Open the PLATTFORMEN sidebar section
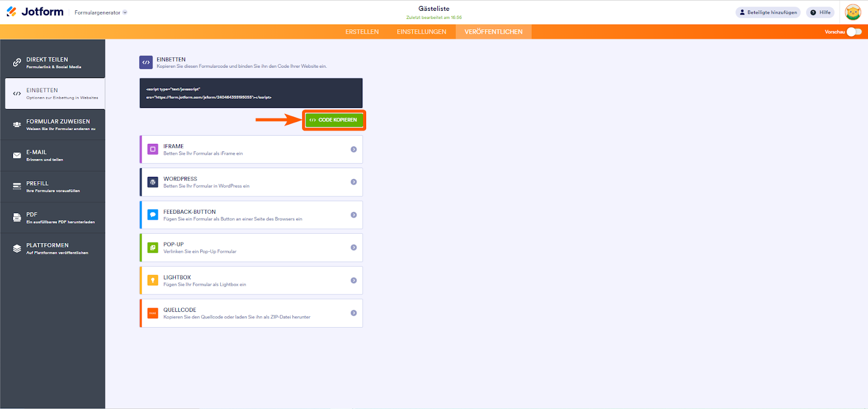The image size is (868, 409). (x=53, y=248)
